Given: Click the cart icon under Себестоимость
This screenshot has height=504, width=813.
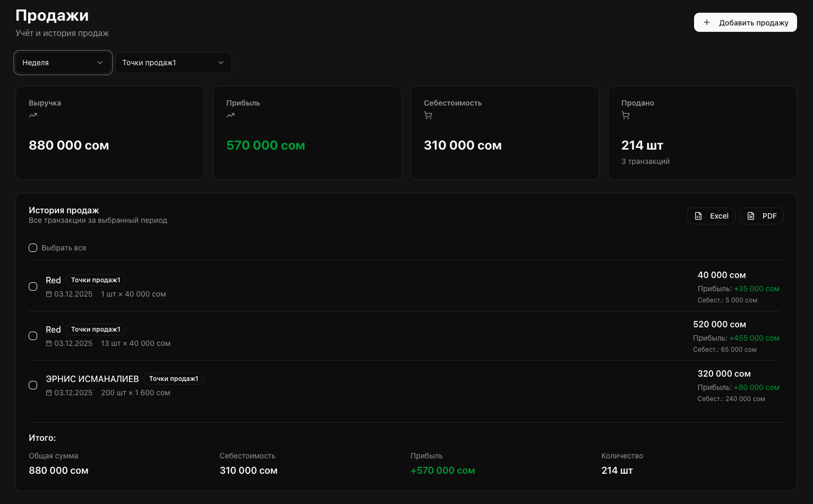Looking at the screenshot, I should (428, 115).
